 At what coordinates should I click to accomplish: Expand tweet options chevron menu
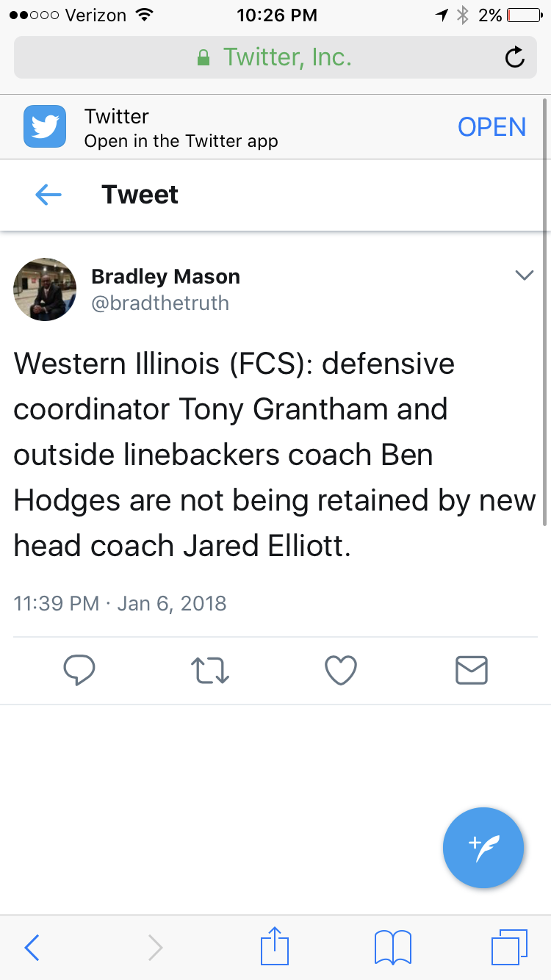pos(524,275)
